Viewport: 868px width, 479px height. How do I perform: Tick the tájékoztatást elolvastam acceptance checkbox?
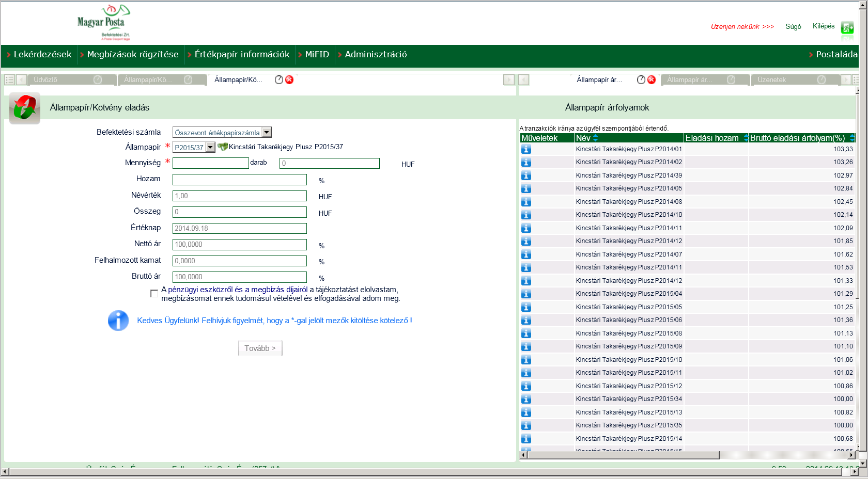click(154, 293)
